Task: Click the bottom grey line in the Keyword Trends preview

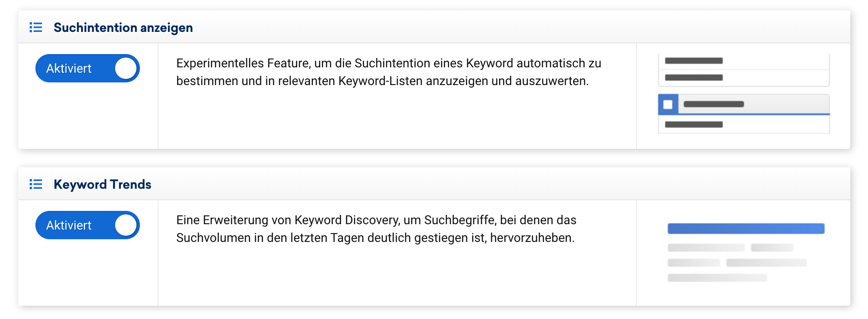Action: click(717, 278)
